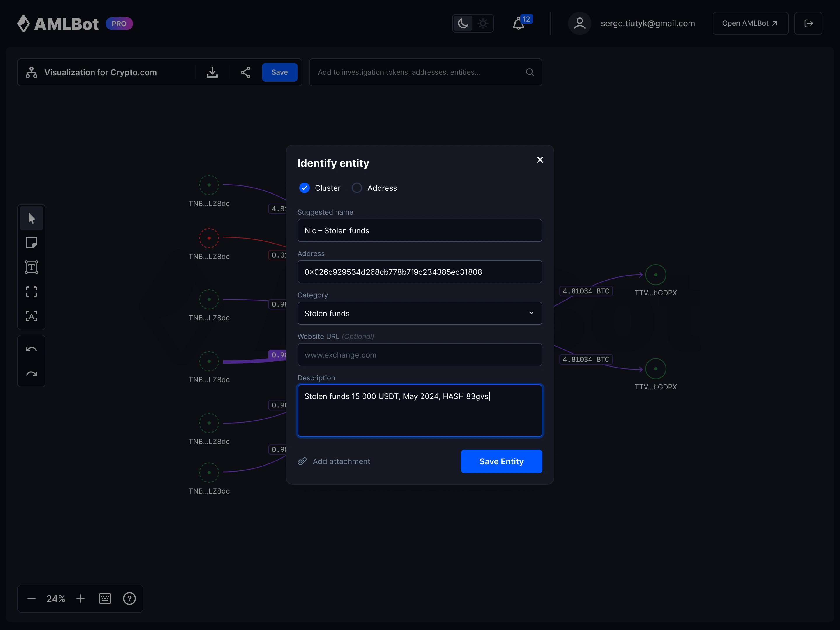Click the Open AMLBot button
Image resolution: width=840 pixels, height=630 pixels.
(x=750, y=24)
